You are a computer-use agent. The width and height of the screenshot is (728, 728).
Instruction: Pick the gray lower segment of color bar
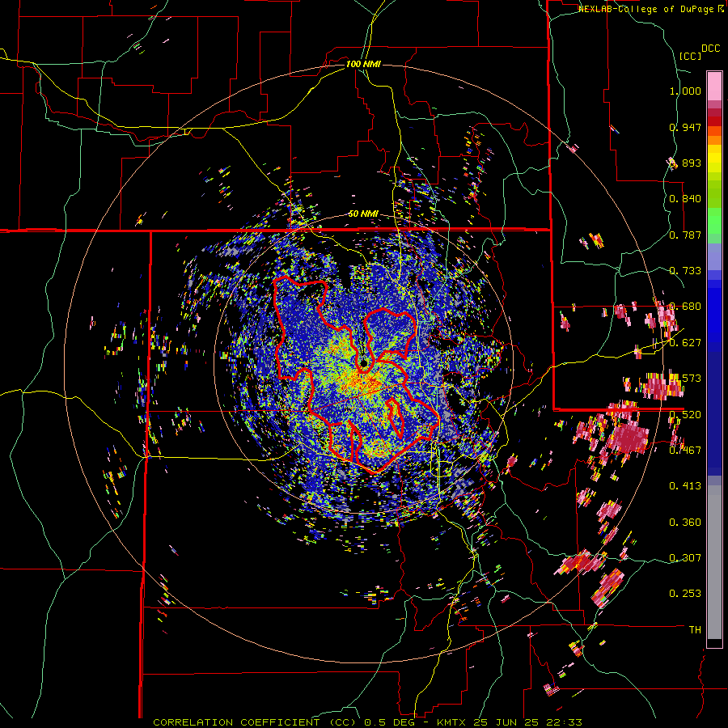(x=714, y=562)
